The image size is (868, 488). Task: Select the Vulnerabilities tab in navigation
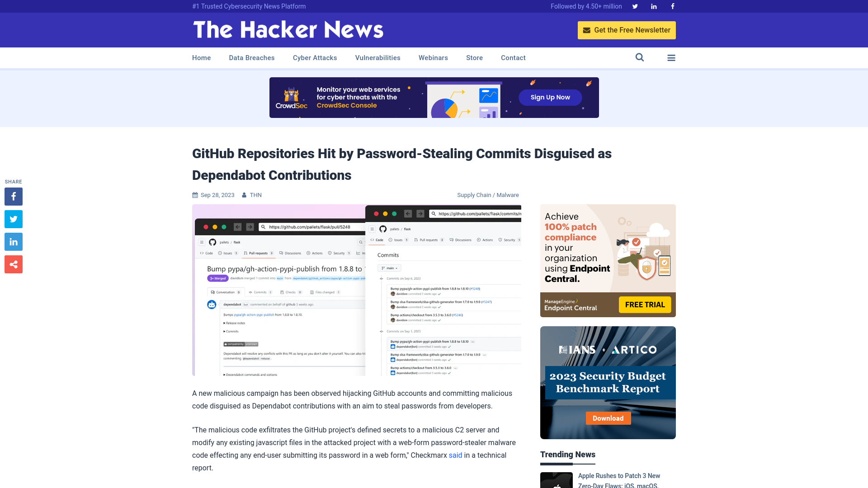coord(377,58)
